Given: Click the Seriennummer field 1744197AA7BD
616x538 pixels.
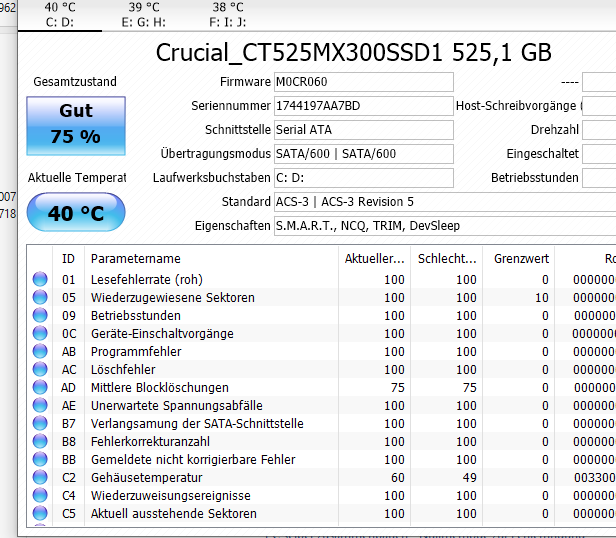Looking at the screenshot, I should click(x=364, y=106).
